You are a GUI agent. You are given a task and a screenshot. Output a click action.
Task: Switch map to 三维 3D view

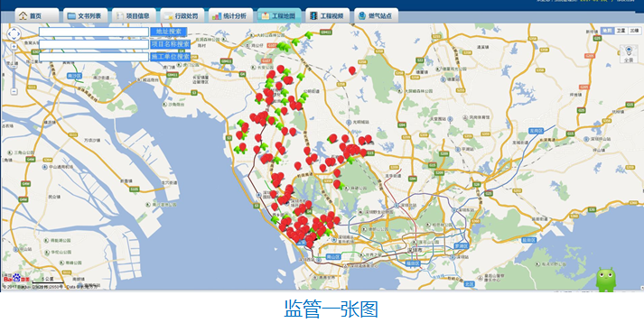(x=635, y=31)
